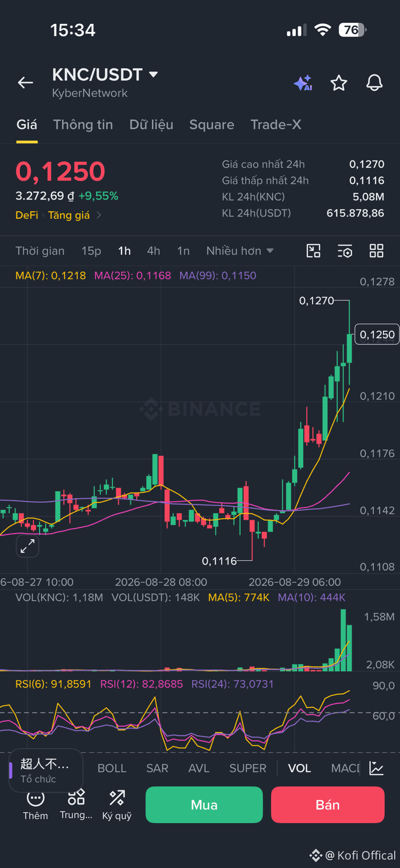Image resolution: width=400 pixels, height=868 pixels.
Task: Open the Square tab
Action: pos(212,125)
